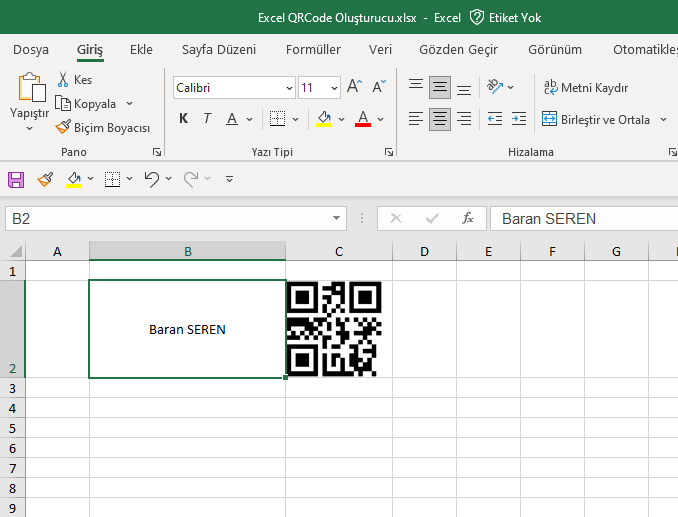Screen dimensions: 678x517
Task: Customize the Quick Access Toolbar
Action: click(x=230, y=179)
